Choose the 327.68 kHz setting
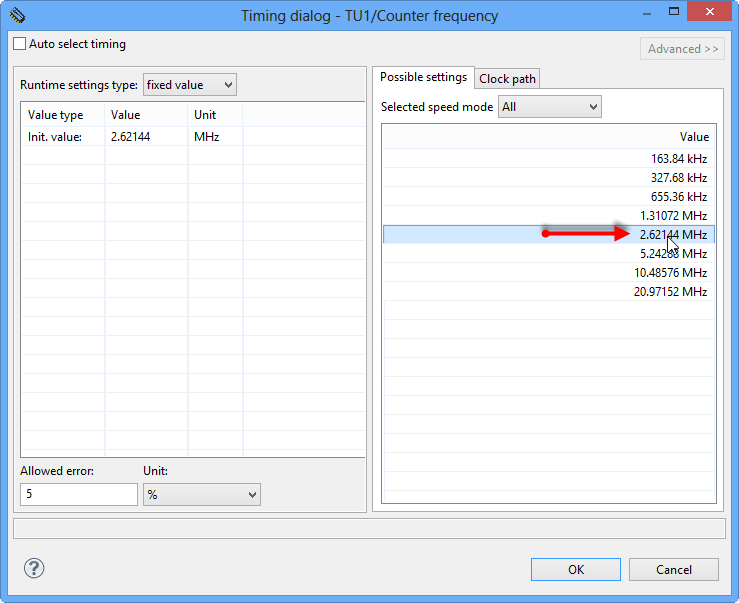Screen dimensions: 739x603 pos(678,178)
